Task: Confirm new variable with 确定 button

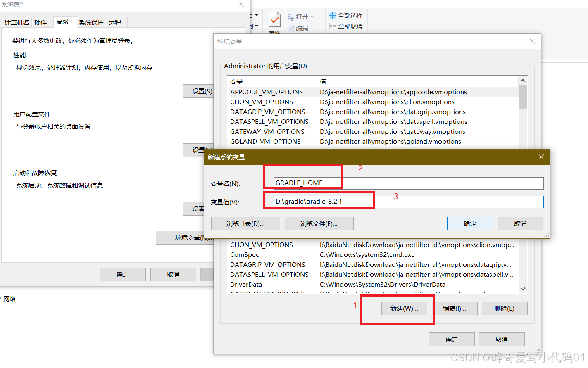Action: click(x=470, y=223)
